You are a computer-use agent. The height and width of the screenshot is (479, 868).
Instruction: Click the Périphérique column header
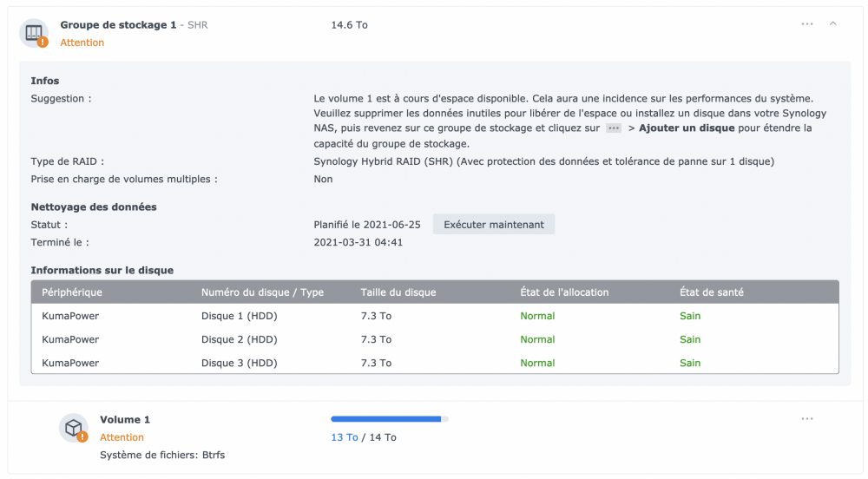click(x=72, y=292)
